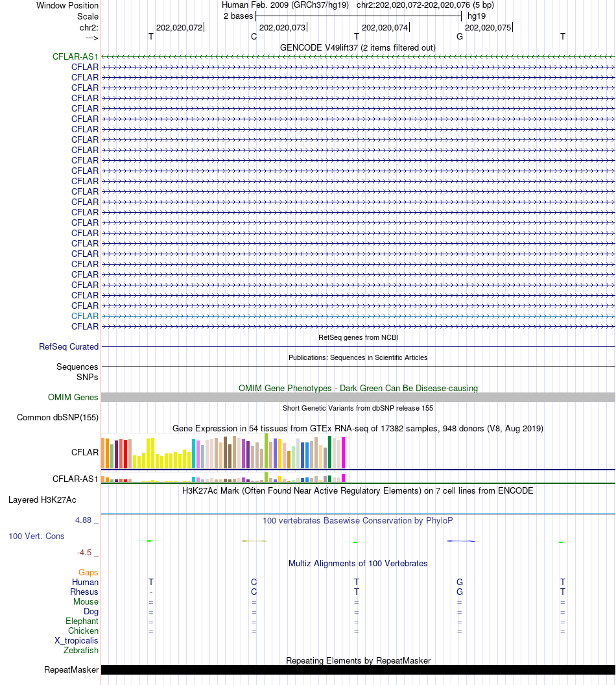Click the blue PhyloP conservation mark under G
Image resolution: width=616 pixels, height=685 pixels.
click(460, 541)
